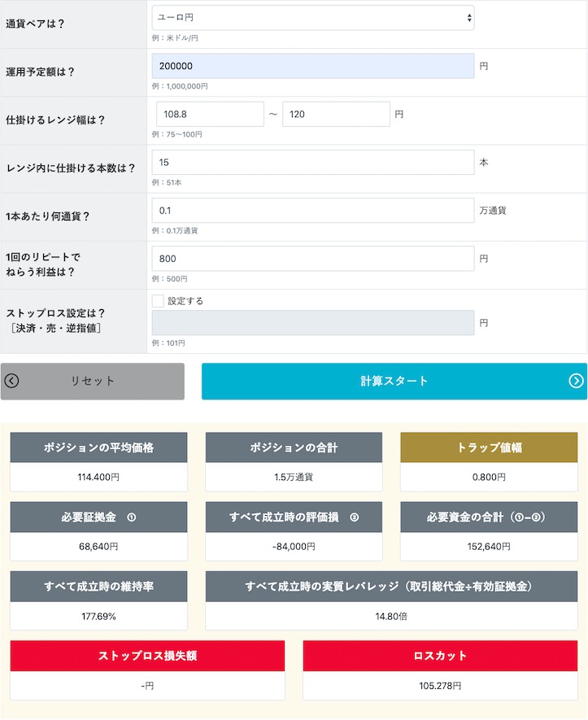Click the 必要証拠金 header
The width and height of the screenshot is (588, 720).
98,517
